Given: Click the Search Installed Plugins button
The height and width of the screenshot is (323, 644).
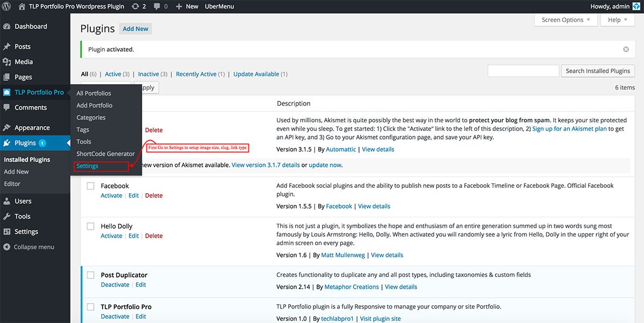Looking at the screenshot, I should pyautogui.click(x=598, y=71).
